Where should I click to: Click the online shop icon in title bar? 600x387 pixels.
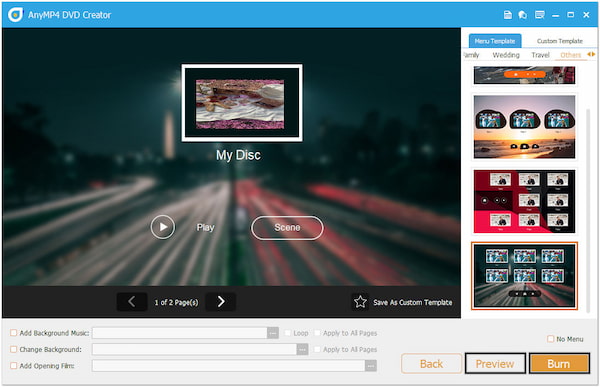[523, 15]
